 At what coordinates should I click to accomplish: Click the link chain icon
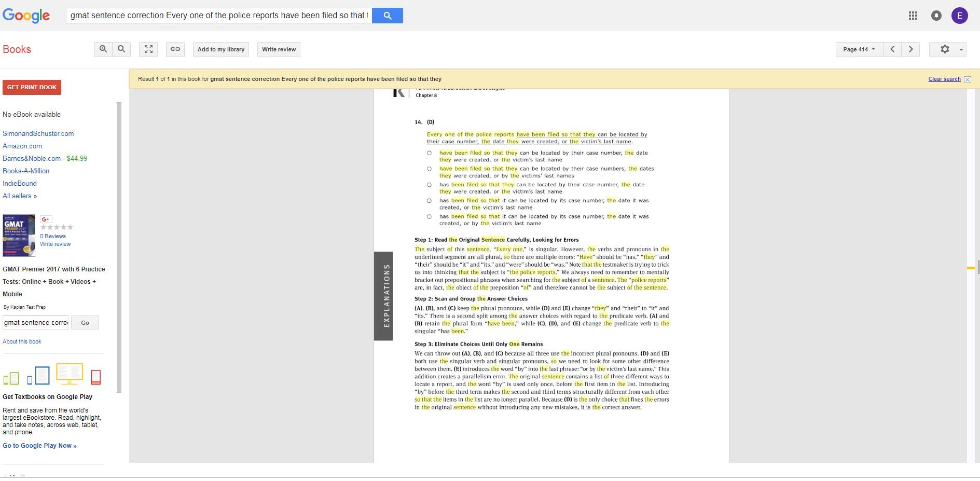(175, 49)
